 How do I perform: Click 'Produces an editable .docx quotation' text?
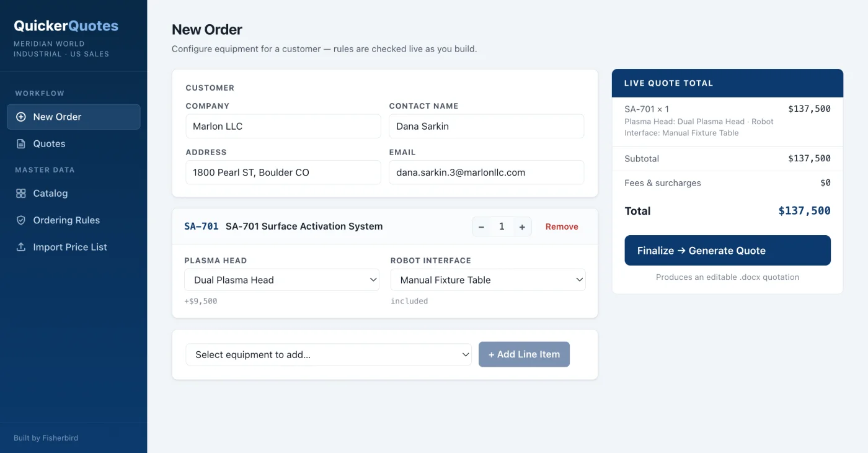pos(727,277)
